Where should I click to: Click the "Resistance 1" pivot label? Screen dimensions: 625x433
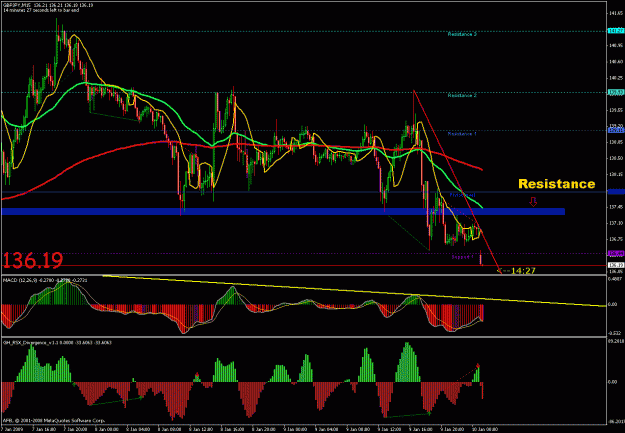click(462, 134)
